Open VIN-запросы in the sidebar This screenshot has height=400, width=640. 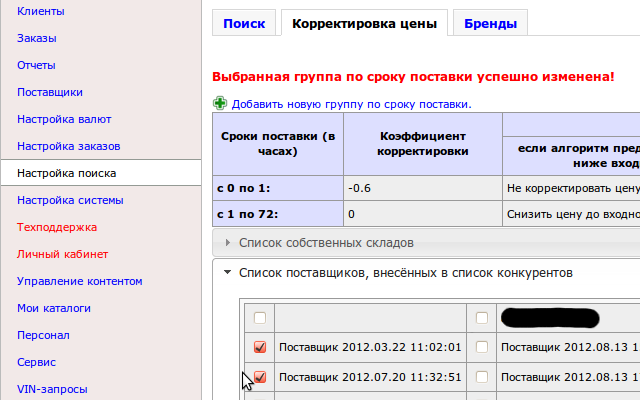52,389
